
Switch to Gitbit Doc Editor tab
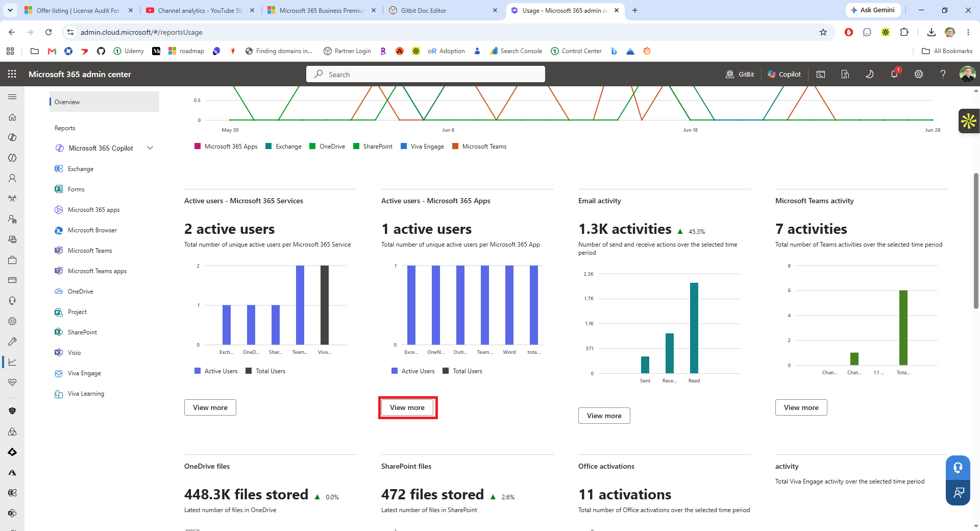442,10
